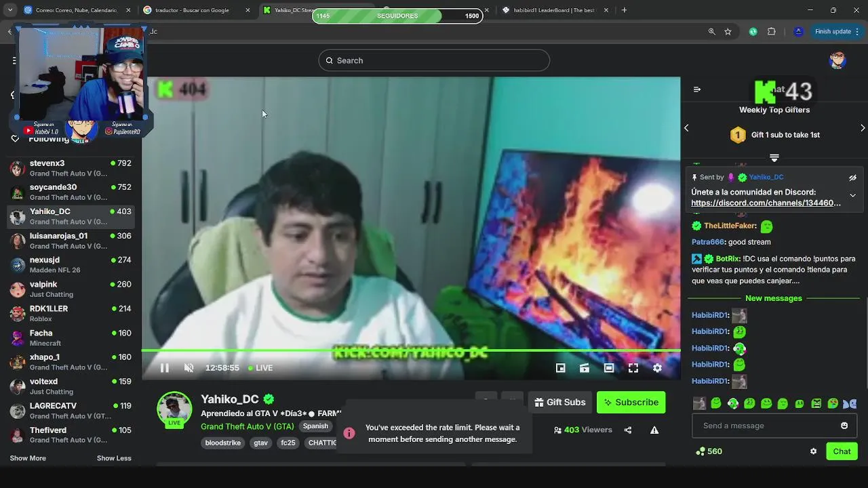The height and width of the screenshot is (488, 868).
Task: Click the clip/cast icon in player controls
Action: (x=585, y=368)
